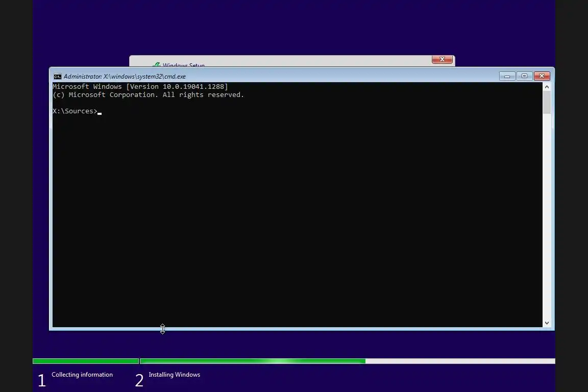Click the Windows Setup title in background window

point(184,65)
